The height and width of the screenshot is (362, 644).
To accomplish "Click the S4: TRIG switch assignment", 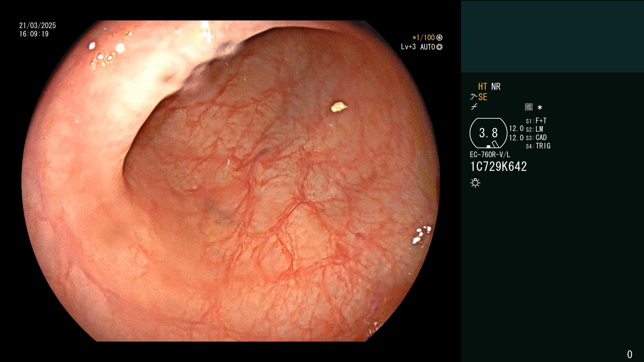I will 538,146.
